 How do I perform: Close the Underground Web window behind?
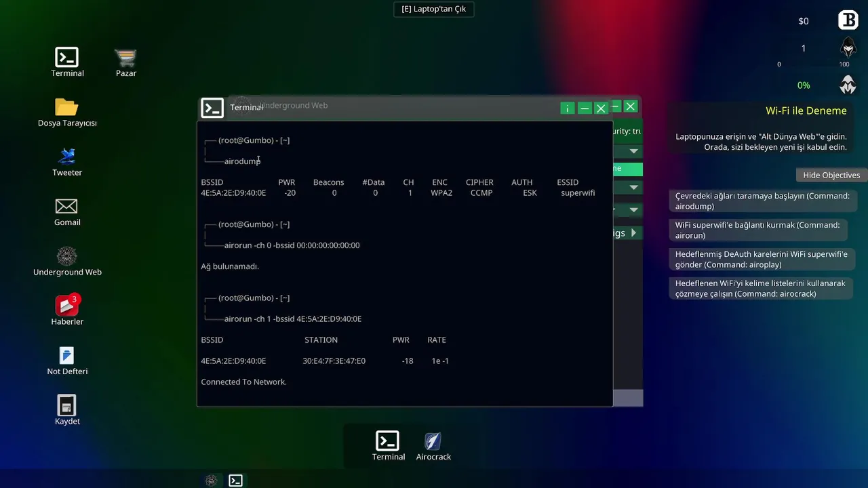tap(631, 106)
